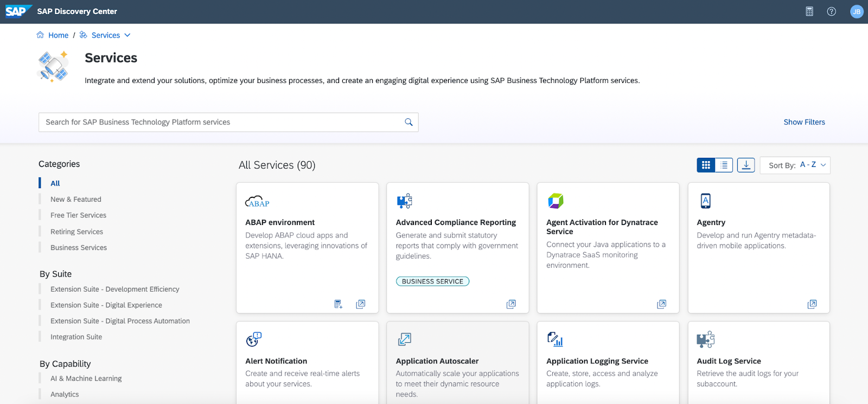868x404 pixels.
Task: Filter by Analytics capability
Action: (x=65, y=394)
